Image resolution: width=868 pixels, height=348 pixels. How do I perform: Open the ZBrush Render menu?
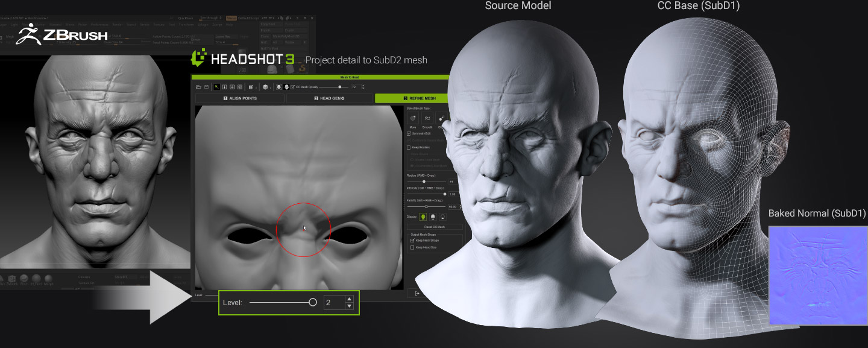point(118,25)
